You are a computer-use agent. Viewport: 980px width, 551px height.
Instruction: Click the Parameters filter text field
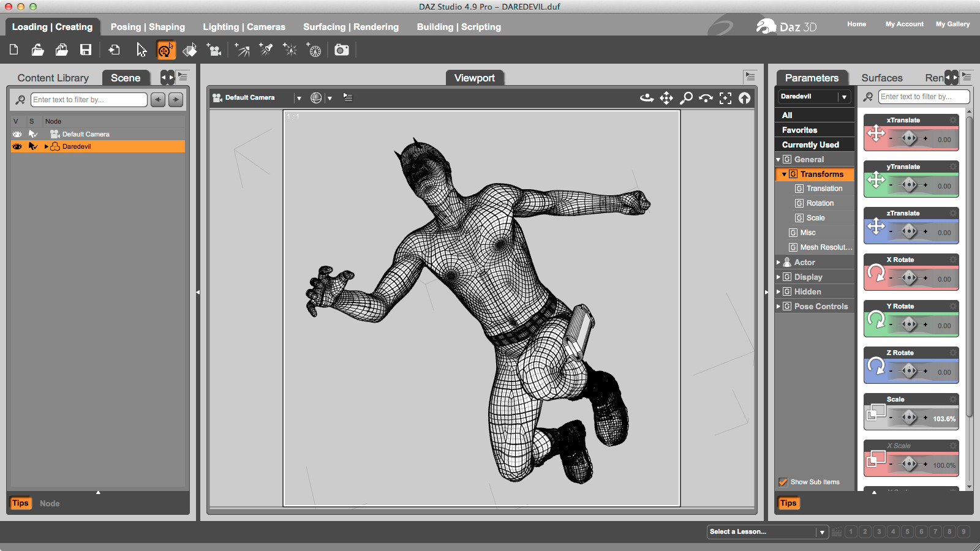point(924,97)
